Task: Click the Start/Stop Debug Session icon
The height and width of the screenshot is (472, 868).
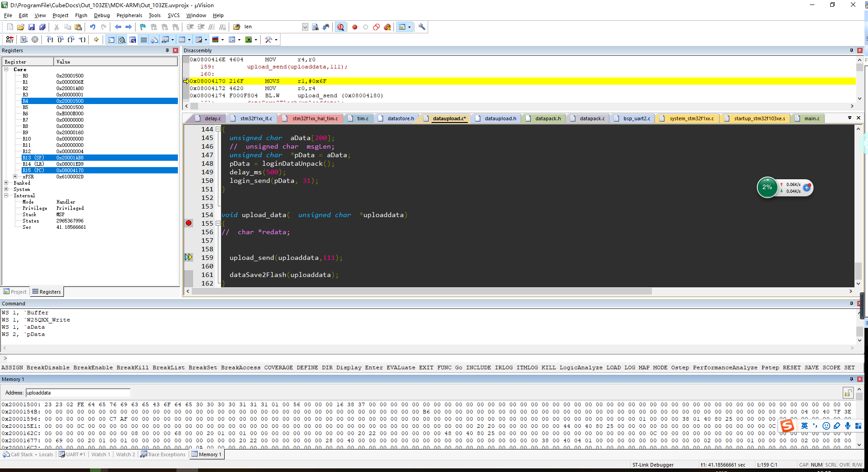Action: 340,27
